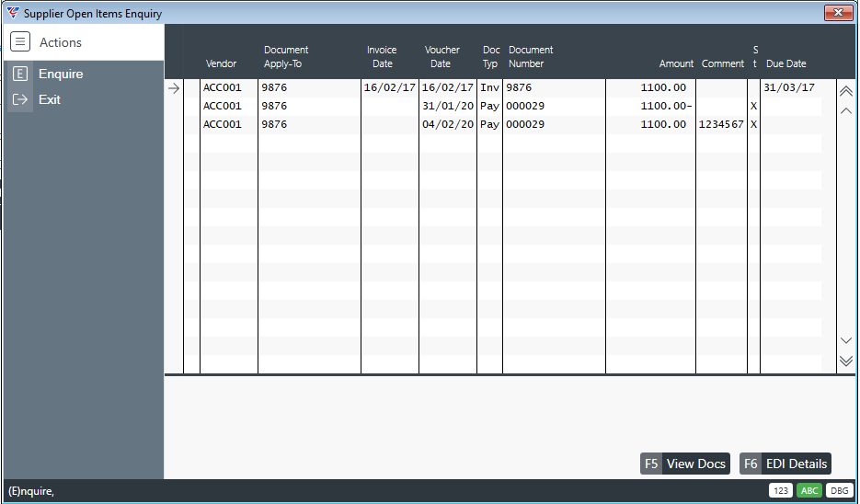Click ACC001 vendor in the Inv row

coord(223,87)
